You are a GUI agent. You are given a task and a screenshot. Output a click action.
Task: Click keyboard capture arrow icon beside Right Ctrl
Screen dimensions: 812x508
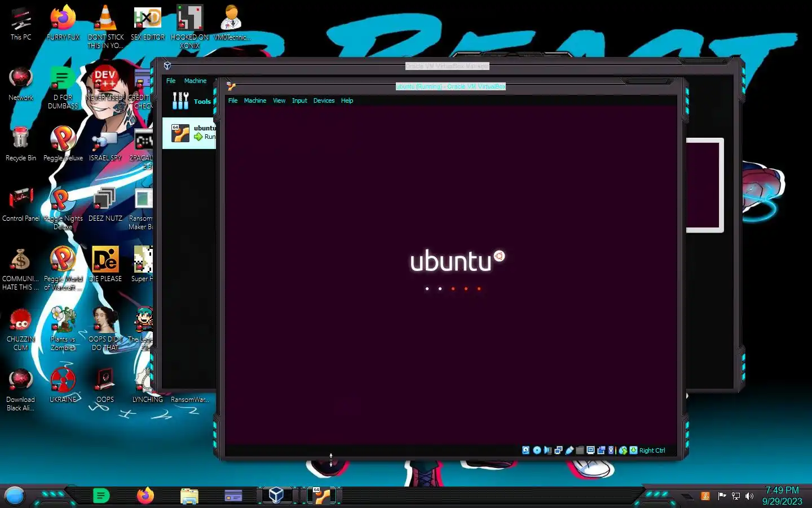(x=634, y=450)
